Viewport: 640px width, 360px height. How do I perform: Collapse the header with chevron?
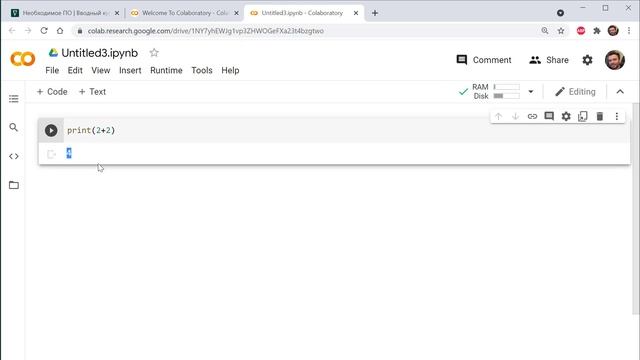(x=620, y=92)
